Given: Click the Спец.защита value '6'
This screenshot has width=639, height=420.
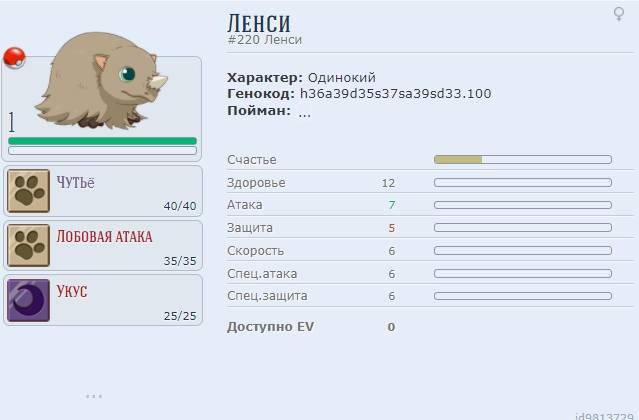Looking at the screenshot, I should [x=392, y=296].
